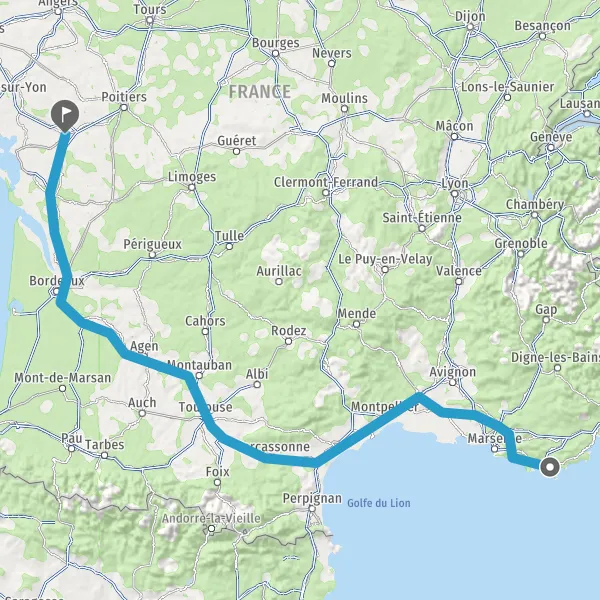Select the Dijon city marker
Viewport: 600px width, 600px height.
470,27
